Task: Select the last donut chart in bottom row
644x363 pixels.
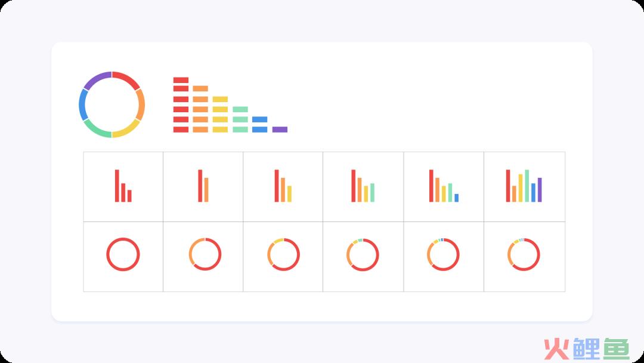Action: point(524,254)
